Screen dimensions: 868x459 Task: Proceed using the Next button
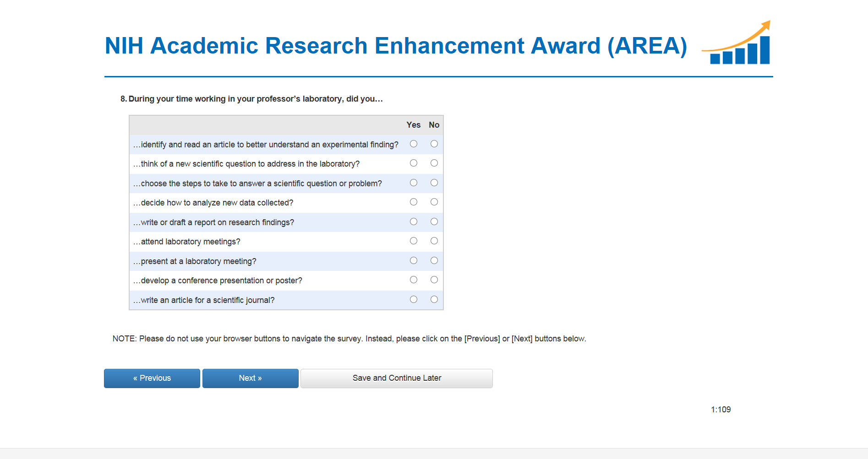click(x=250, y=378)
